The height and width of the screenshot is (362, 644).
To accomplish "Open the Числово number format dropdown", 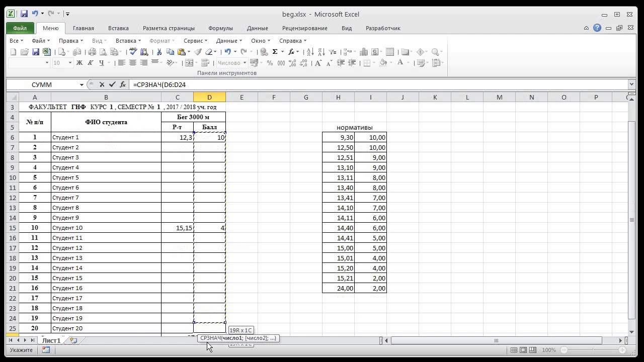I will [245, 63].
